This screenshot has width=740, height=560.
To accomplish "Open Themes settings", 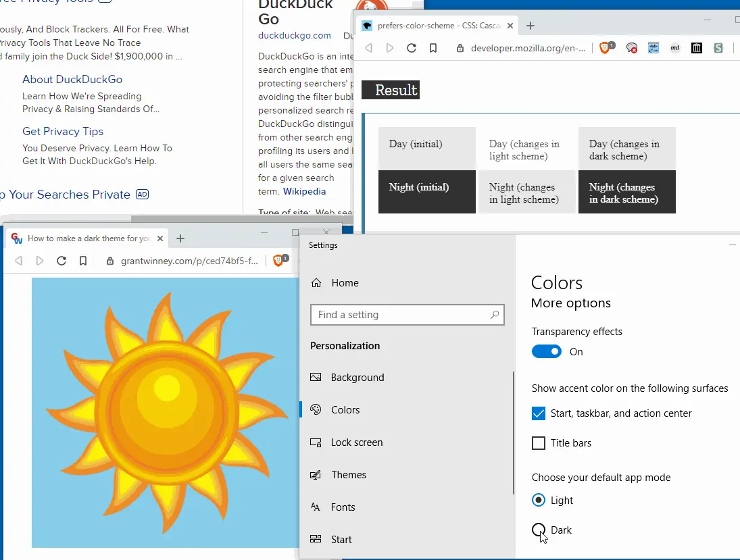I will tap(338, 475).
